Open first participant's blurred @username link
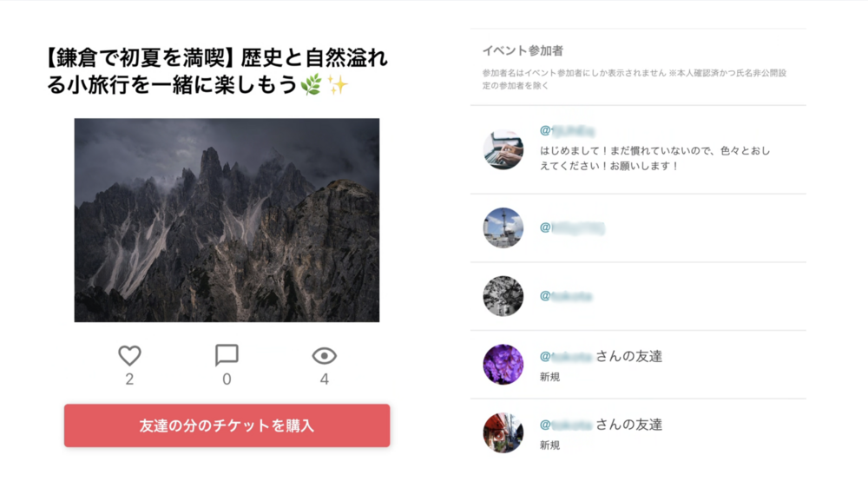Screen dimensions: 868x488 [x=568, y=131]
